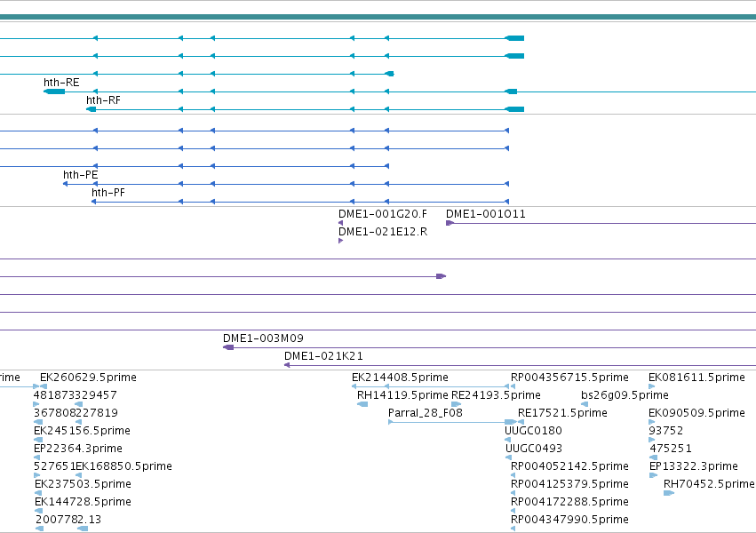The width and height of the screenshot is (756, 533).
Task: Select the UUGC0493 feature label
Action: pos(534,449)
